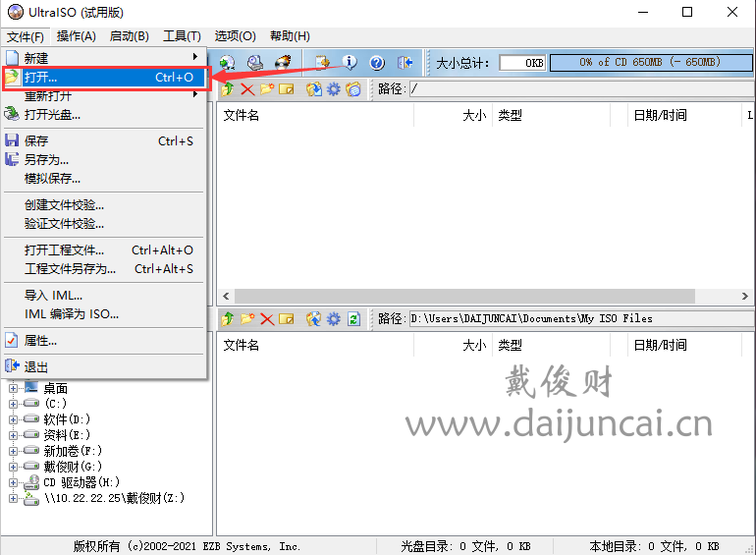Choose 打开... (Ctrl+O) in File menu
Viewport: 756px width, 555px height.
(104, 78)
